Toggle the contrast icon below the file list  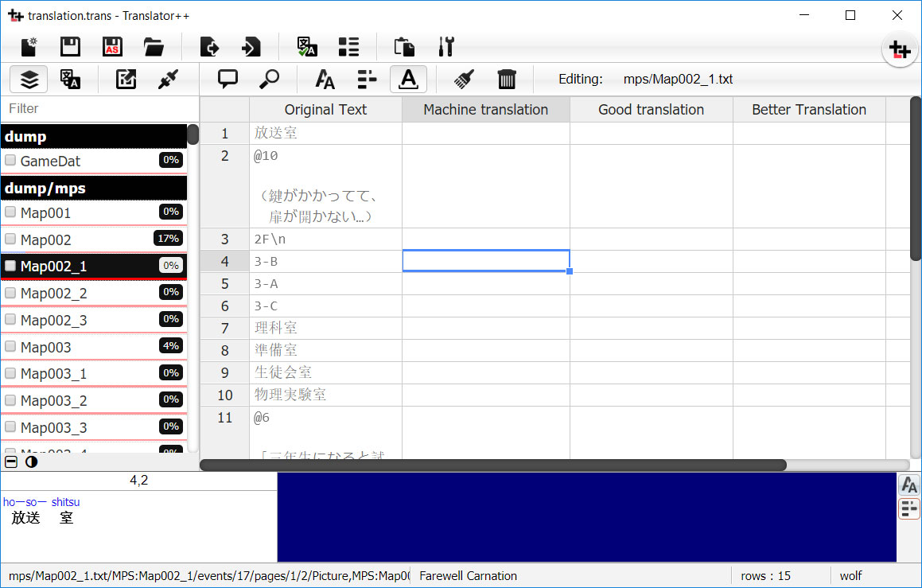[x=31, y=461]
